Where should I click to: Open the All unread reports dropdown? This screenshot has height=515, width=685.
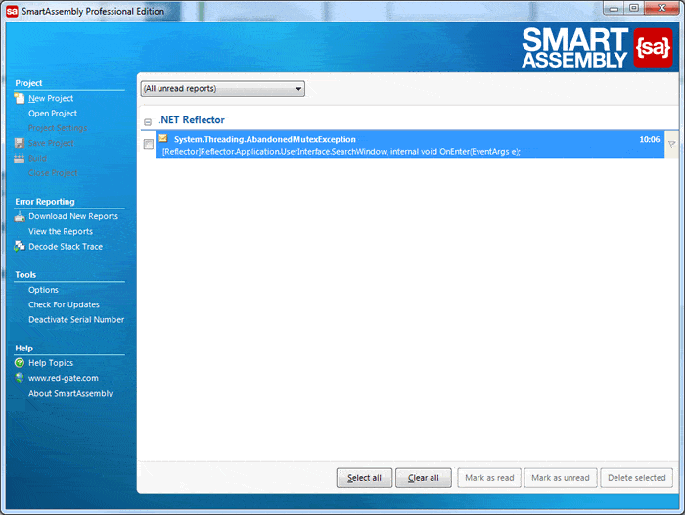pyautogui.click(x=222, y=89)
